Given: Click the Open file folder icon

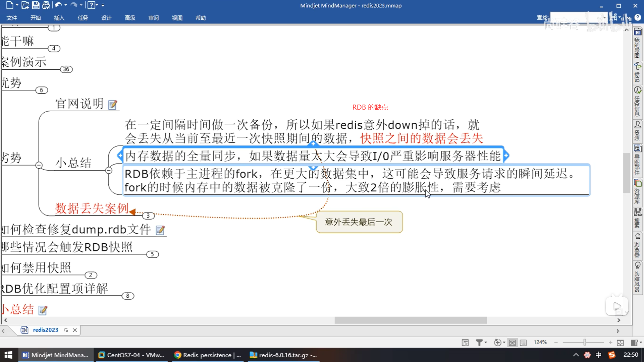Looking at the screenshot, I should point(25,5).
